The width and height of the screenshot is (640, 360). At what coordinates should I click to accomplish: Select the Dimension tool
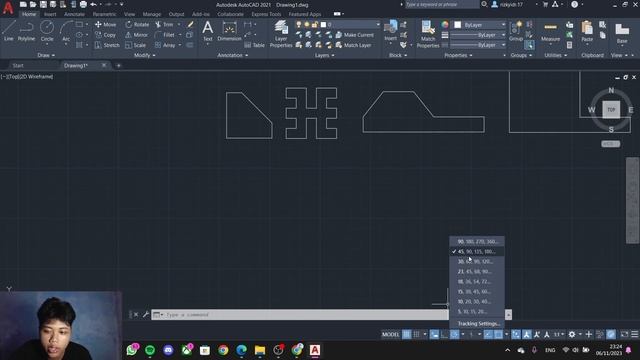229,31
